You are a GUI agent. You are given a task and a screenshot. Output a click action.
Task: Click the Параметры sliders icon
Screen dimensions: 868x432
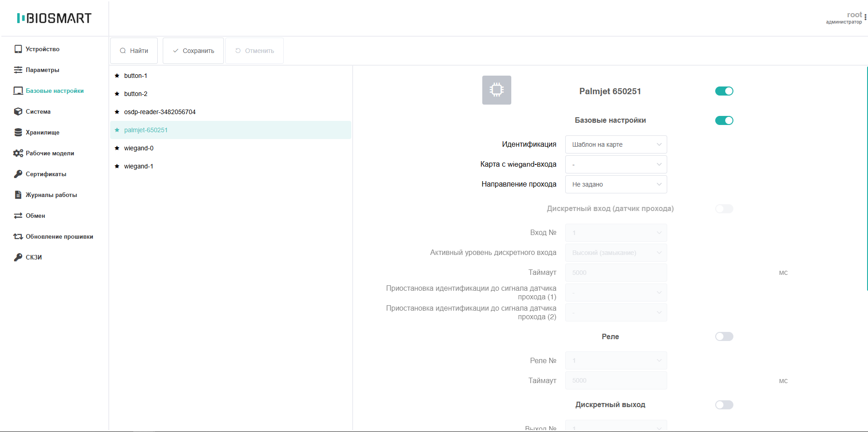[x=18, y=70]
